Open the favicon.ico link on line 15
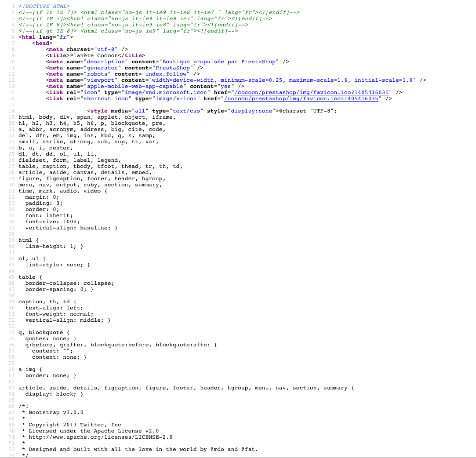The width and height of the screenshot is (476, 458). click(x=312, y=92)
